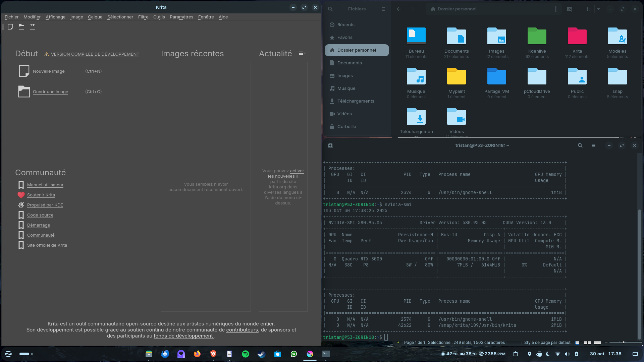Click the zoom slider in the status bar

623,343
